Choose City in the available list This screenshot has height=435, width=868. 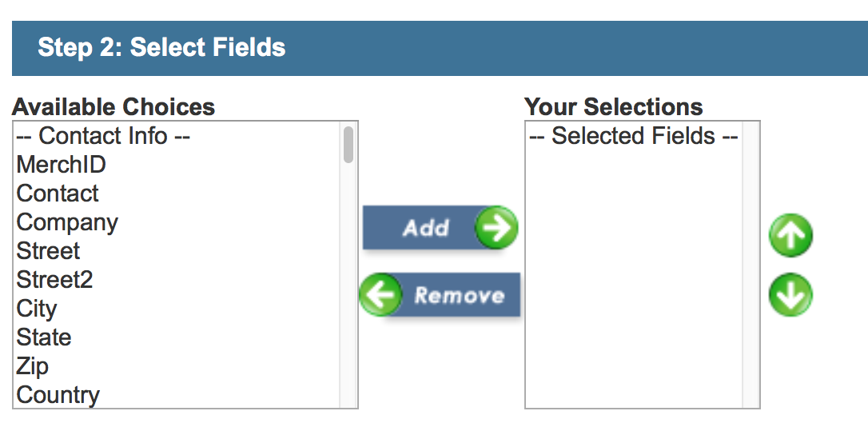(x=37, y=309)
